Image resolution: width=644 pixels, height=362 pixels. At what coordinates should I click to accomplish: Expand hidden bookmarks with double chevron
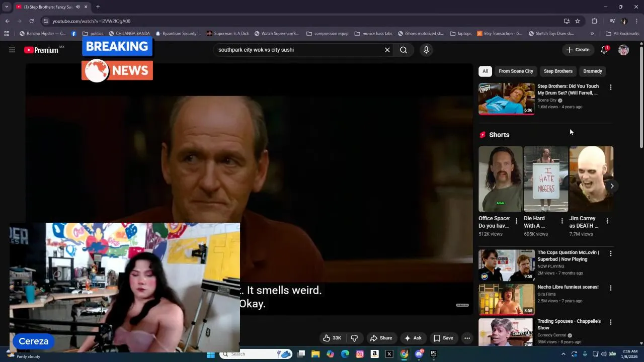(592, 34)
